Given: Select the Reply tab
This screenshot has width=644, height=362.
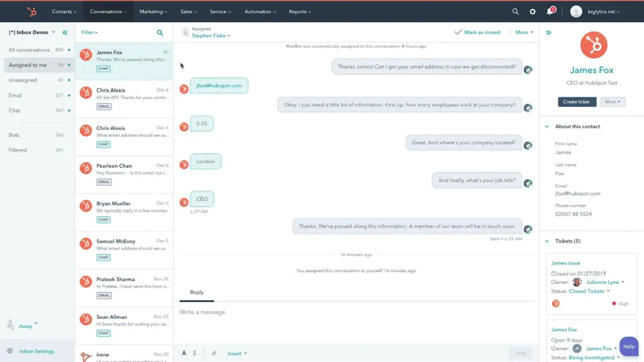Looking at the screenshot, I should click(x=197, y=292).
